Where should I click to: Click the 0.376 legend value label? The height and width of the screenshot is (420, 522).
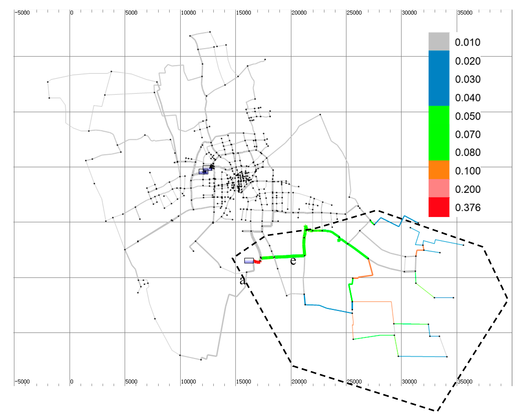[468, 208]
